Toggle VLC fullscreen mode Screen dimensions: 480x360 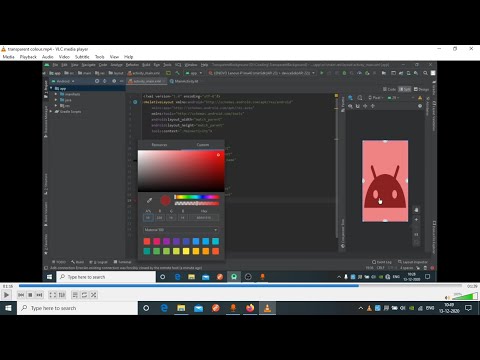pos(53,295)
